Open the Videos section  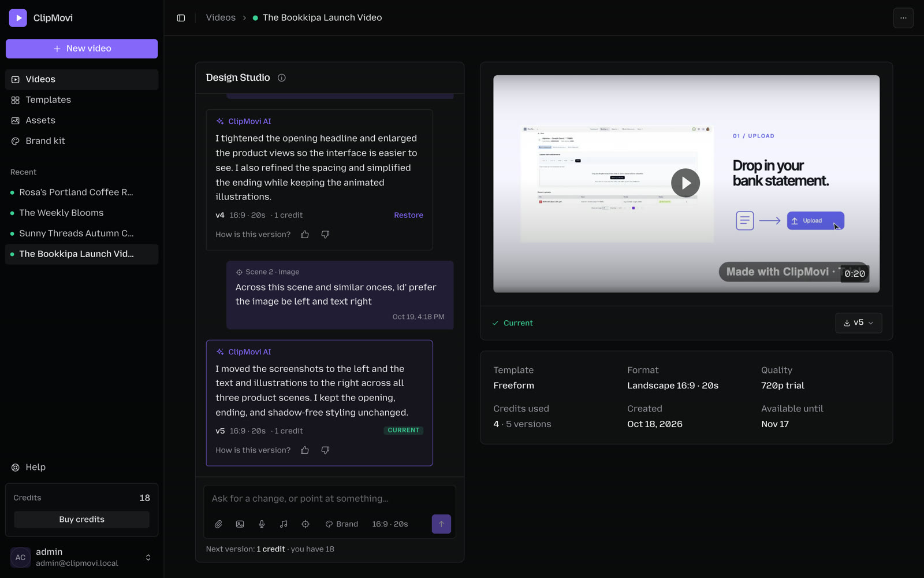coord(81,79)
